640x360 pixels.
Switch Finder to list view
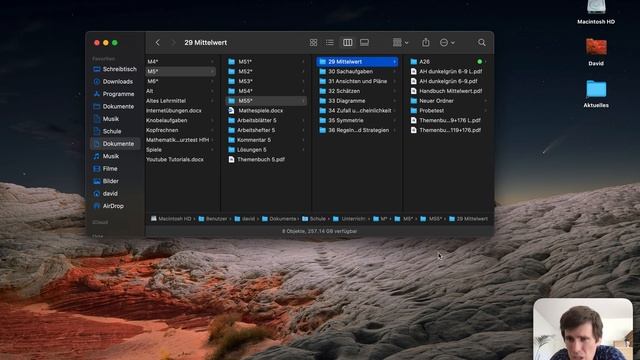pos(330,42)
